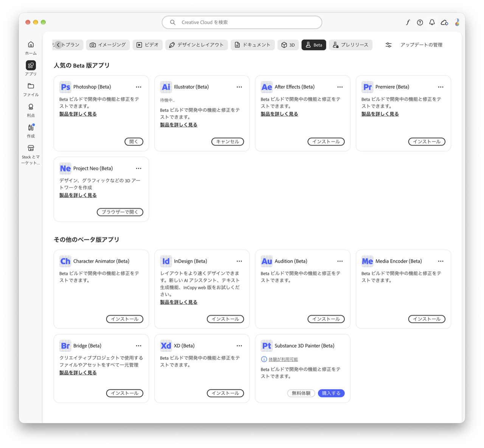Install Character Animator (Beta)
Viewport: 484px width, 448px height.
click(125, 319)
